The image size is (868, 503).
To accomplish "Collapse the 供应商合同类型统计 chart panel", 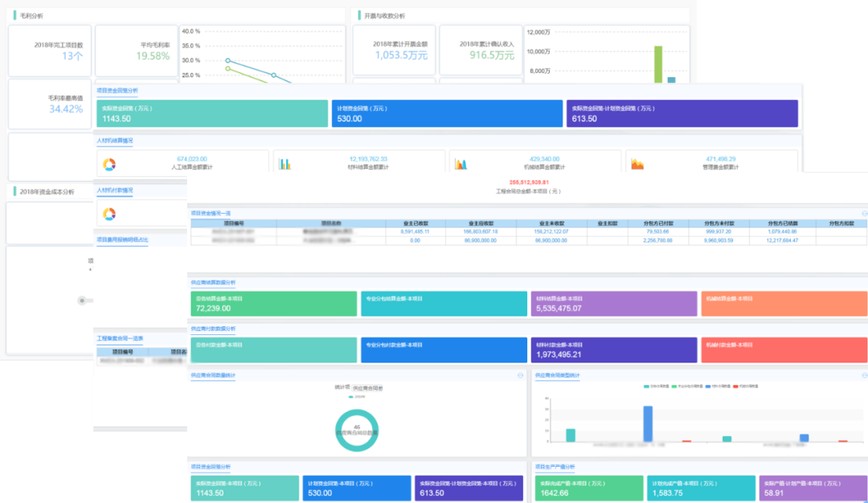I will point(864,375).
